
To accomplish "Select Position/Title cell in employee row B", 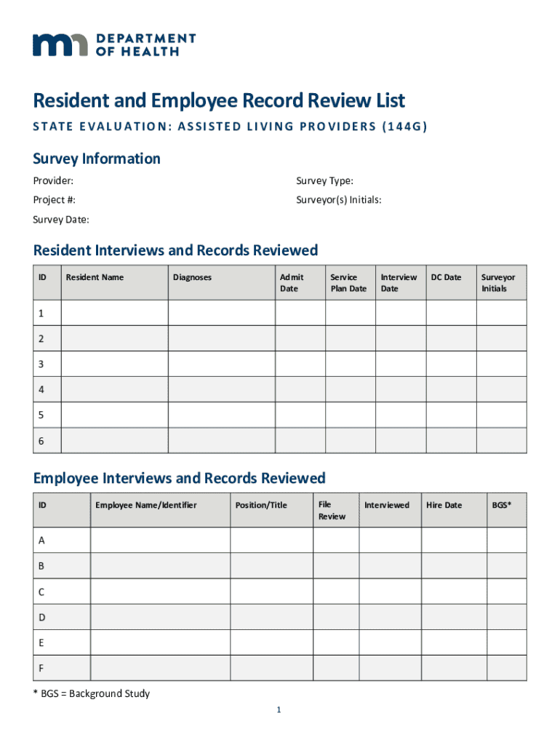I will pyautogui.click(x=271, y=565).
